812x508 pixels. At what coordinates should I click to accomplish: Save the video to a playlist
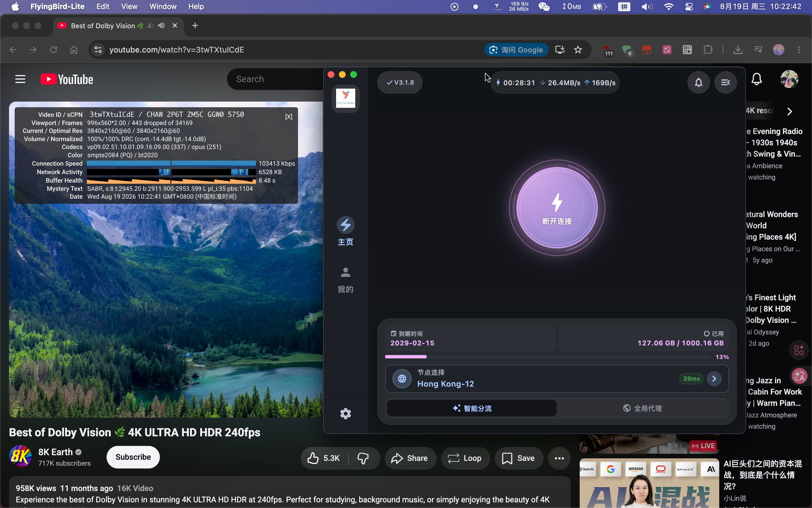point(518,458)
